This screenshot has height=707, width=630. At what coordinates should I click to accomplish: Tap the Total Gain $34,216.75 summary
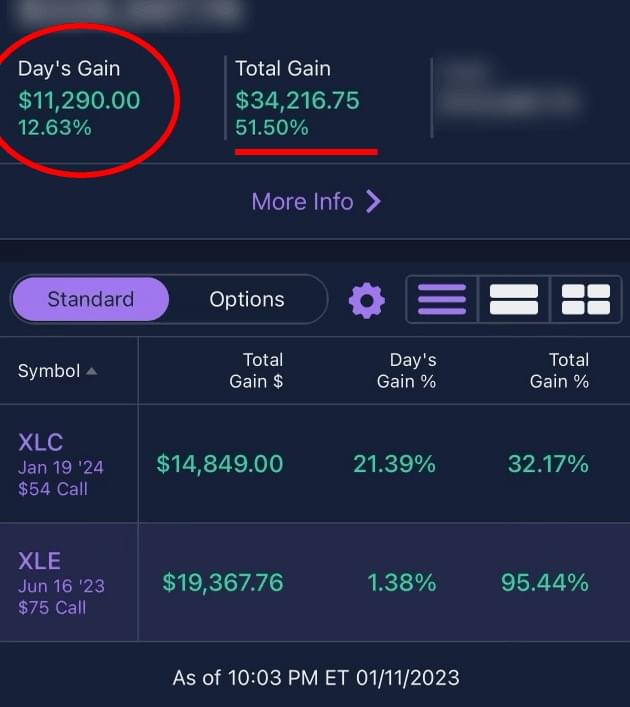[x=297, y=100]
